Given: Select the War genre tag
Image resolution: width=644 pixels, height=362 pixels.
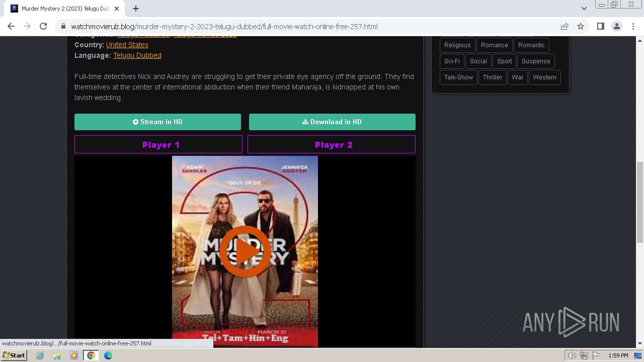Looking at the screenshot, I should [518, 77].
